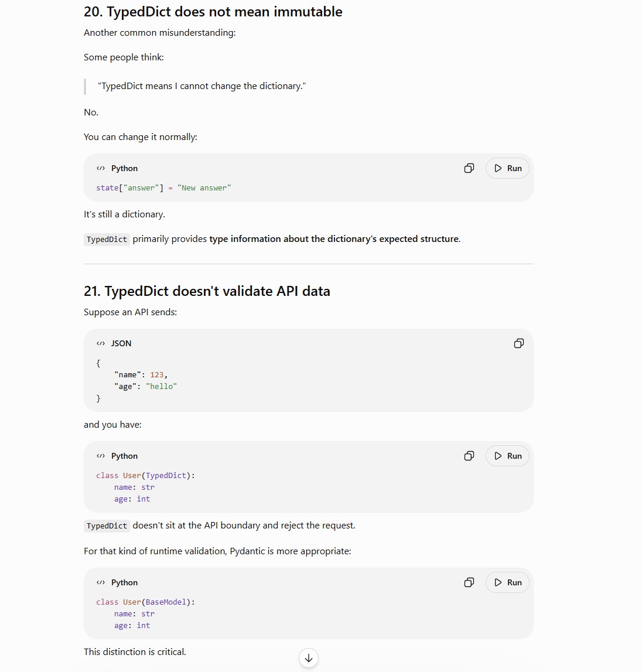Viewport: 642px width, 672px height.
Task: Run the TypedDict User class code
Action: 507,456
